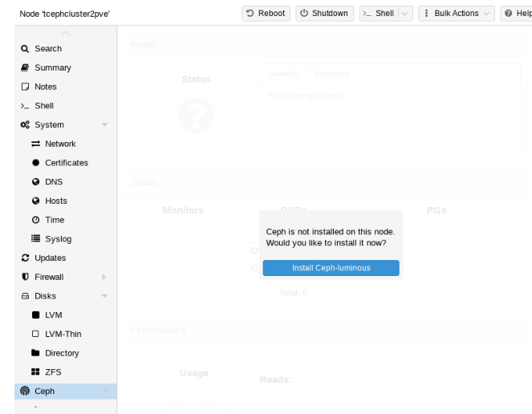Click the DNS globe icon
The width and height of the screenshot is (532, 414).
(35, 182)
